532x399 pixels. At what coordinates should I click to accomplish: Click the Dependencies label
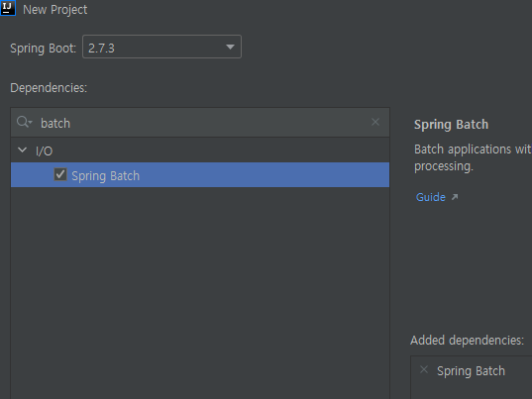coord(49,88)
